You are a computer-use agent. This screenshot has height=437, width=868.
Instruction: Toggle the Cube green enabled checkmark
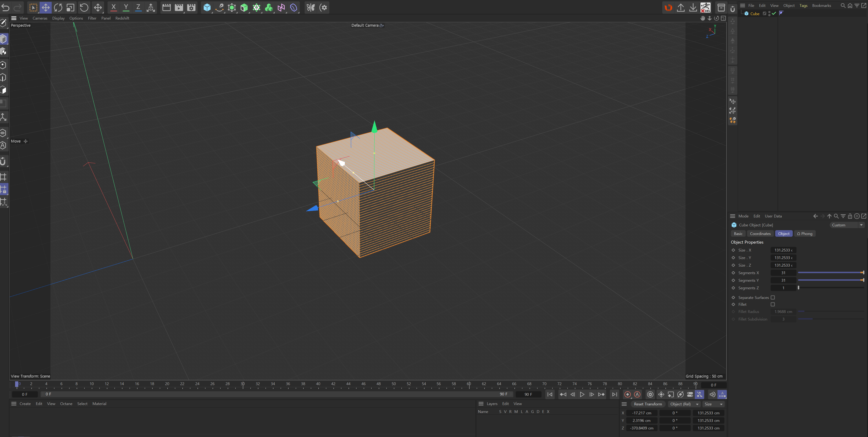774,14
